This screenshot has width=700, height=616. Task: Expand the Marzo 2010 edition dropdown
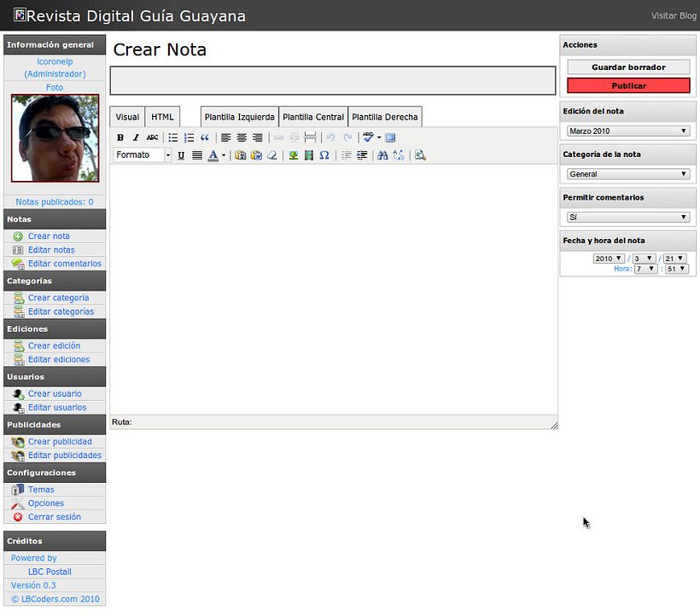[x=628, y=131]
